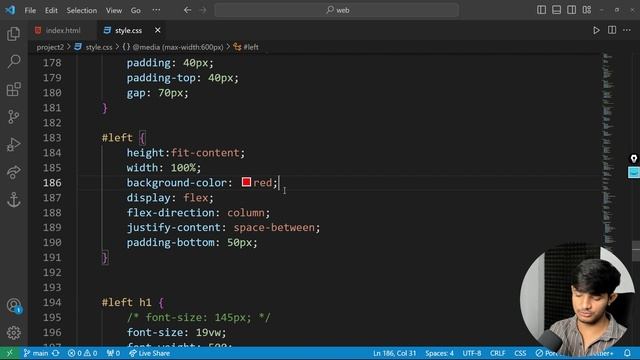
Task: Open the Manage gear settings
Action: [x=13, y=333]
